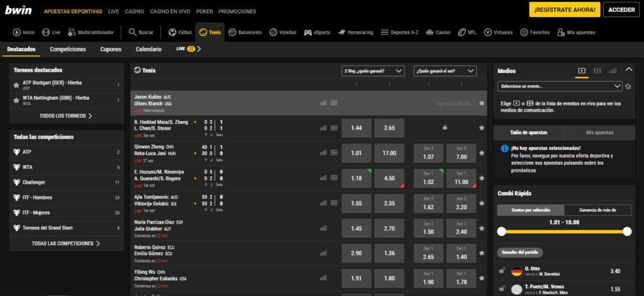Open the Mis apuestas betslip tab

coord(599,133)
